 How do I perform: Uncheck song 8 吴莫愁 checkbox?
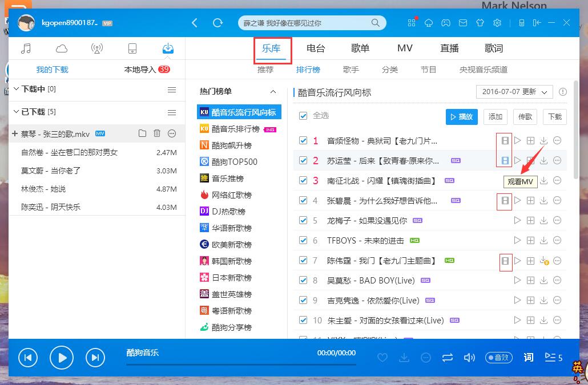[x=303, y=280]
